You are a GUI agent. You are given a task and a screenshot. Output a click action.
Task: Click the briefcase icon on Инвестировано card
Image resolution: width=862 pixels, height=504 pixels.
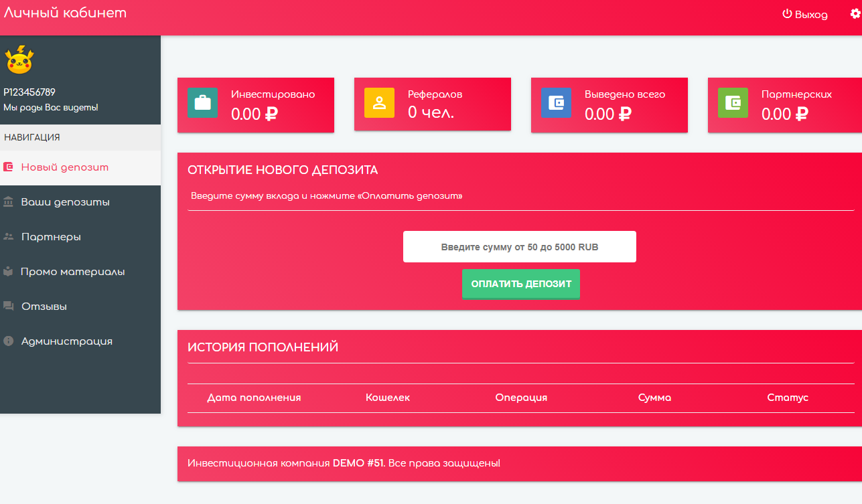coord(202,103)
